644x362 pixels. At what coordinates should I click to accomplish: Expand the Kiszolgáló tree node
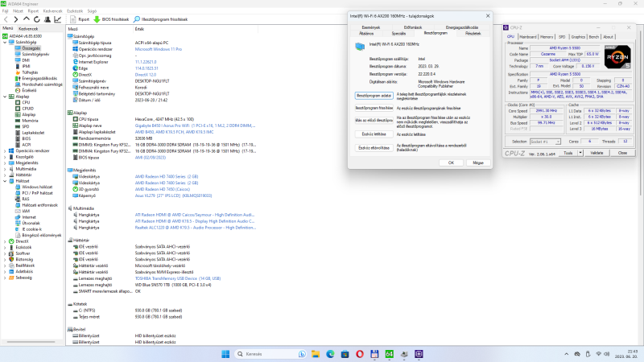pyautogui.click(x=5, y=157)
